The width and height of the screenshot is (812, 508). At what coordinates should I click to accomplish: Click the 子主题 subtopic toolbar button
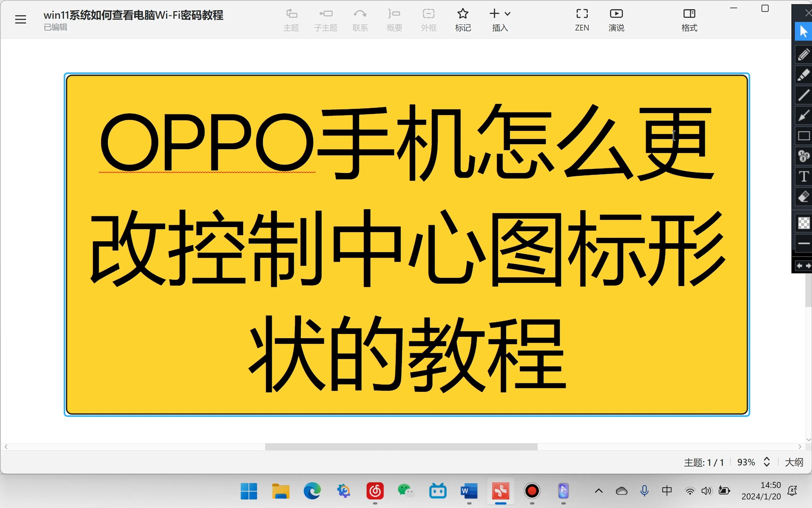pyautogui.click(x=326, y=20)
